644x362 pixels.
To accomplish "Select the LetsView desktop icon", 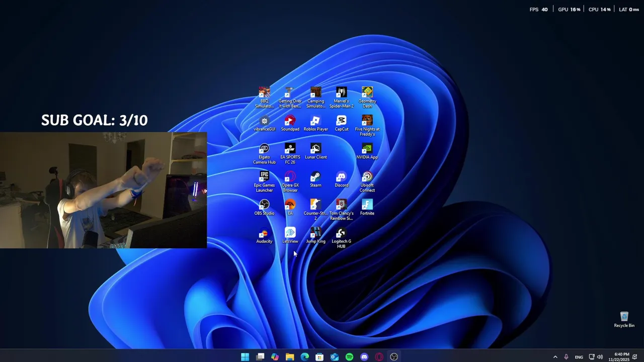I will pyautogui.click(x=290, y=236).
